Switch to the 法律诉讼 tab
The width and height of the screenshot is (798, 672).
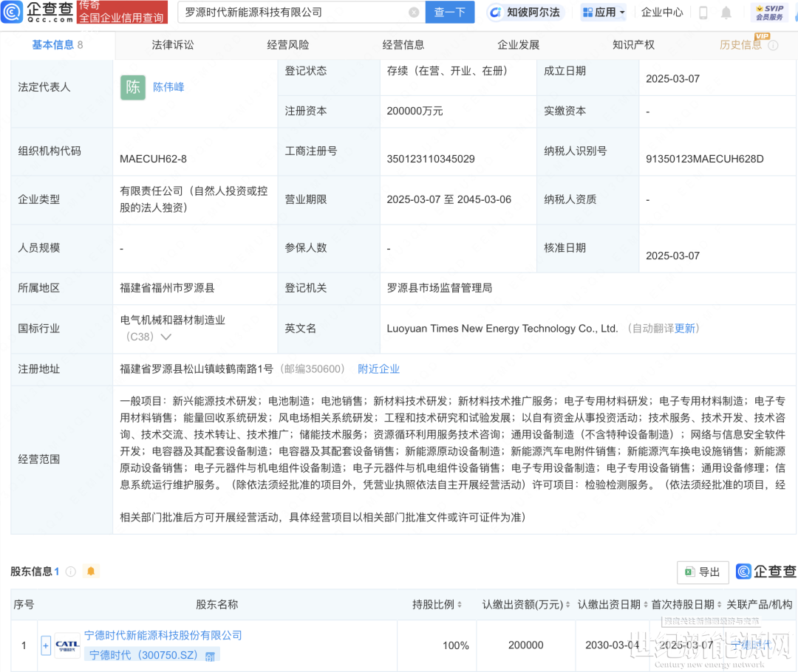[x=172, y=45]
